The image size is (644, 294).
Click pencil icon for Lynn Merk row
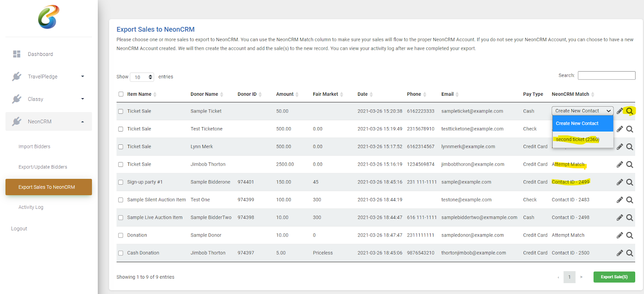click(620, 147)
